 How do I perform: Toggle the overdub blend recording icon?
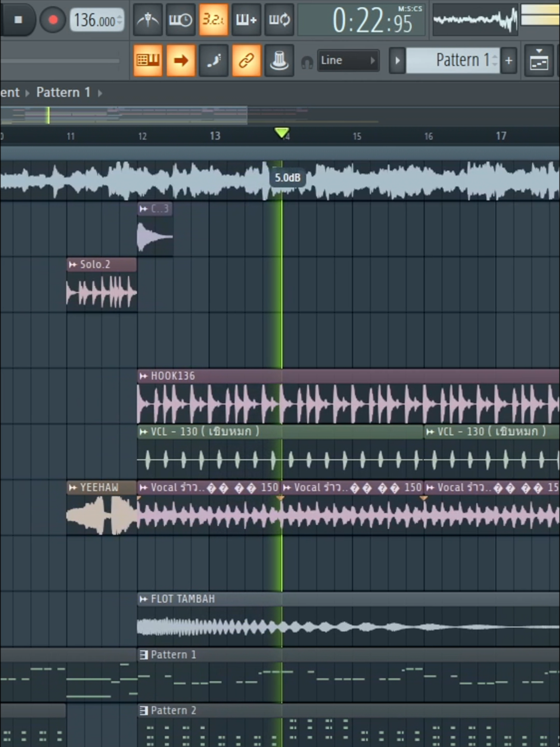246,19
